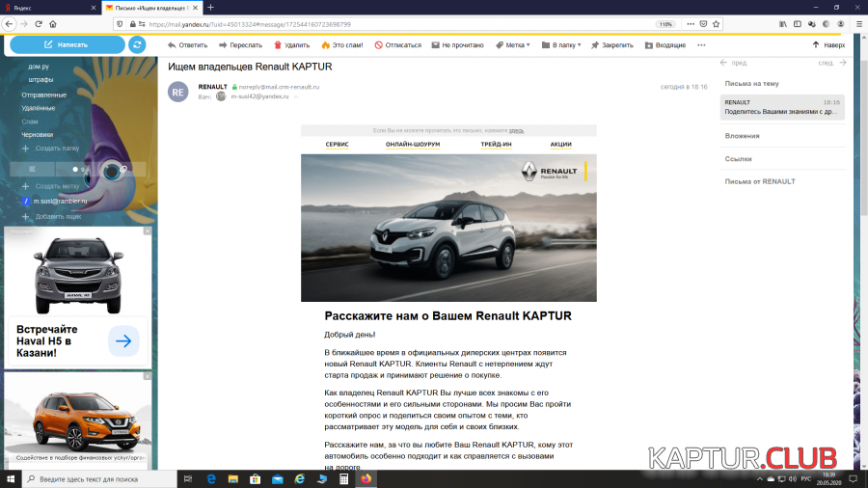Refresh mailbox with the round sync icon
The image size is (868, 488).
137,44
